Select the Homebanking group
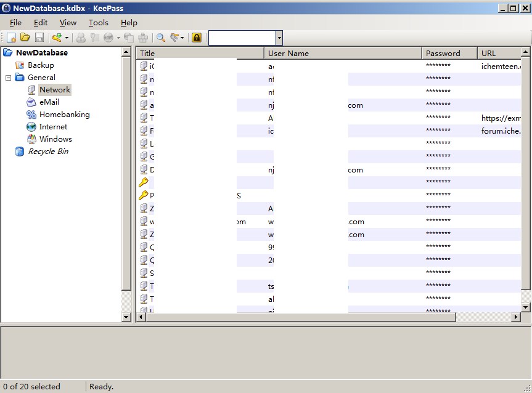532x393 pixels. pos(65,115)
